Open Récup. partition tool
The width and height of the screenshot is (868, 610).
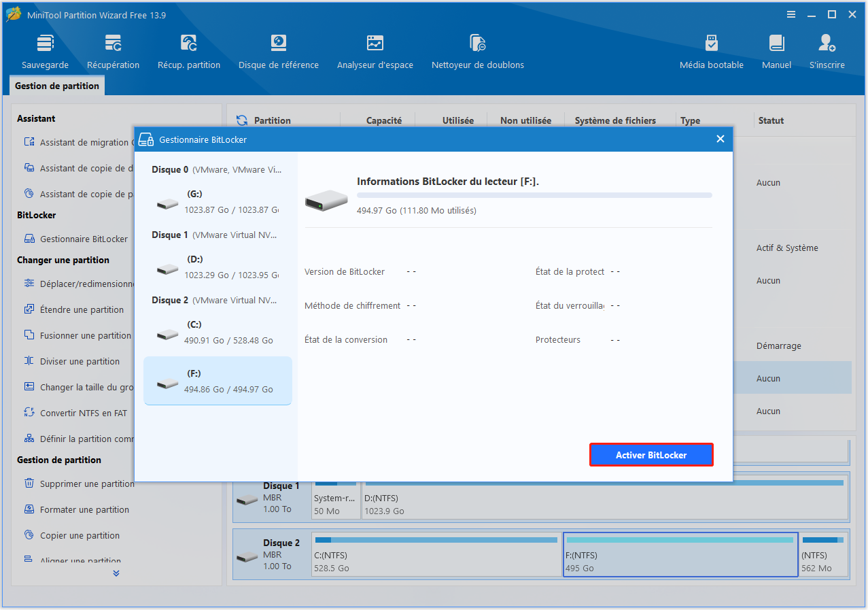point(189,52)
